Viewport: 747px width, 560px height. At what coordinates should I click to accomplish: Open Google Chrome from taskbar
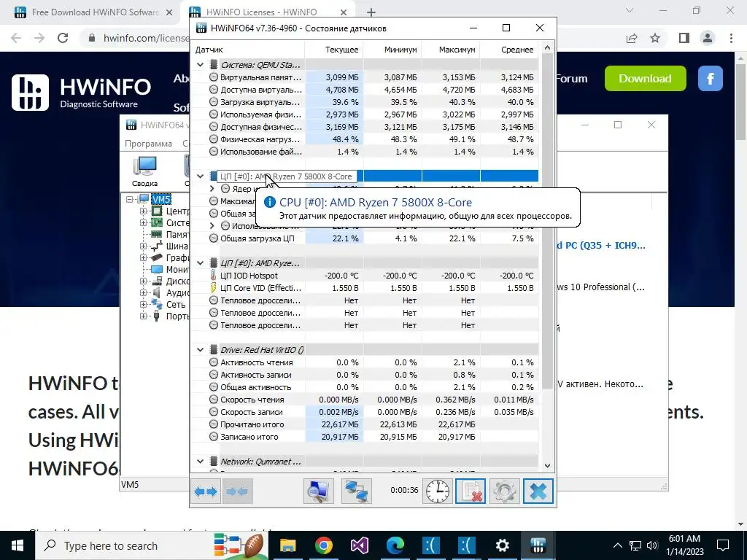[323, 545]
